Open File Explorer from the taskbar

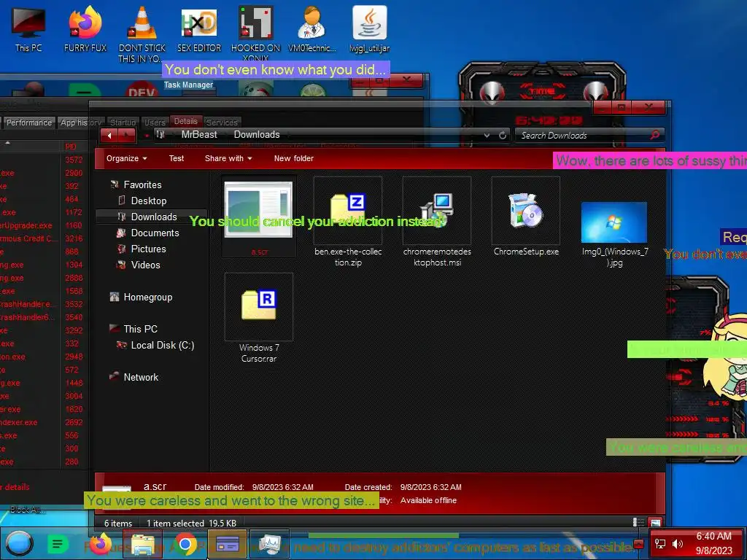pos(143,544)
